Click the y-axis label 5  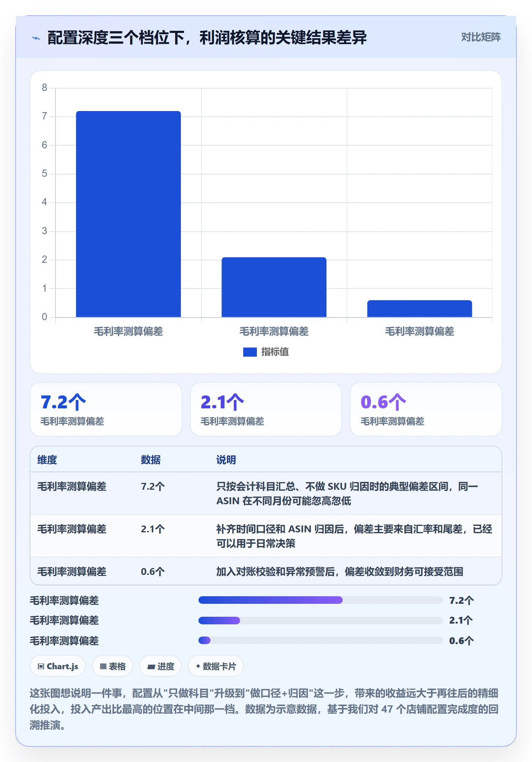44,174
